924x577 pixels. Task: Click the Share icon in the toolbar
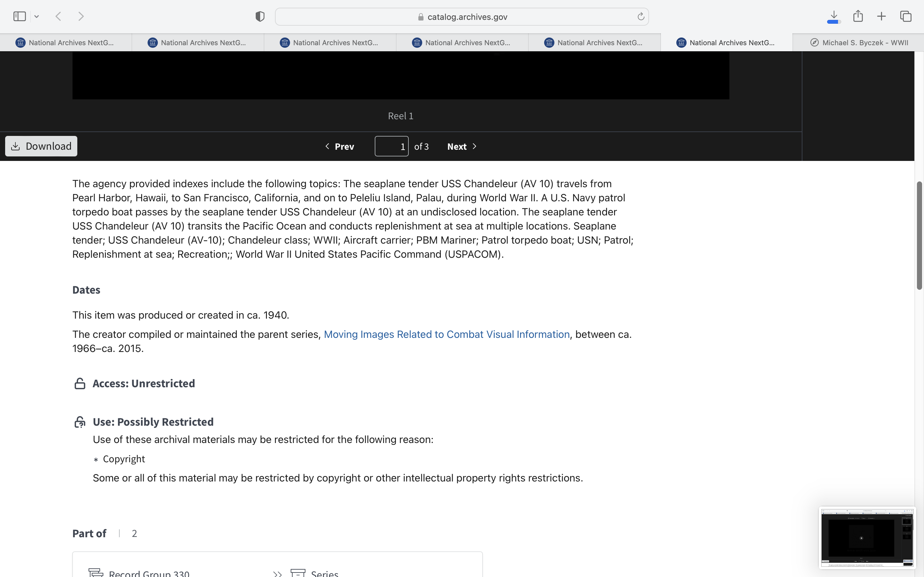858,16
